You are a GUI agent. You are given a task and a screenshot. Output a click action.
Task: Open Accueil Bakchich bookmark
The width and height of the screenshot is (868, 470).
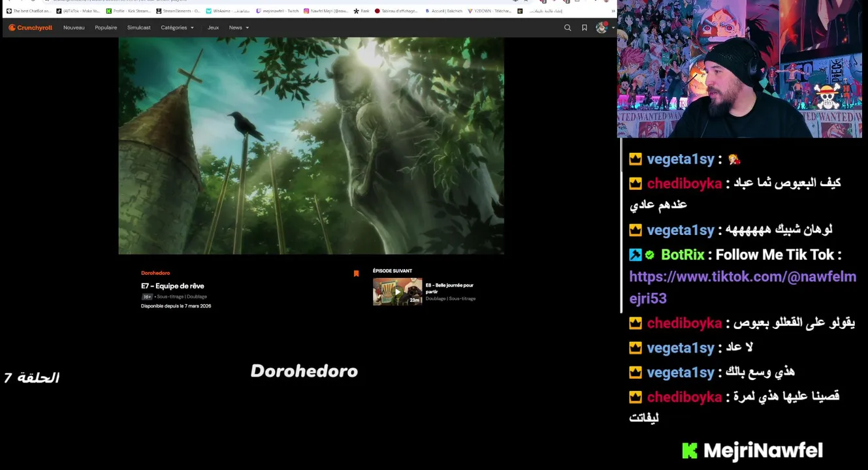(x=443, y=11)
